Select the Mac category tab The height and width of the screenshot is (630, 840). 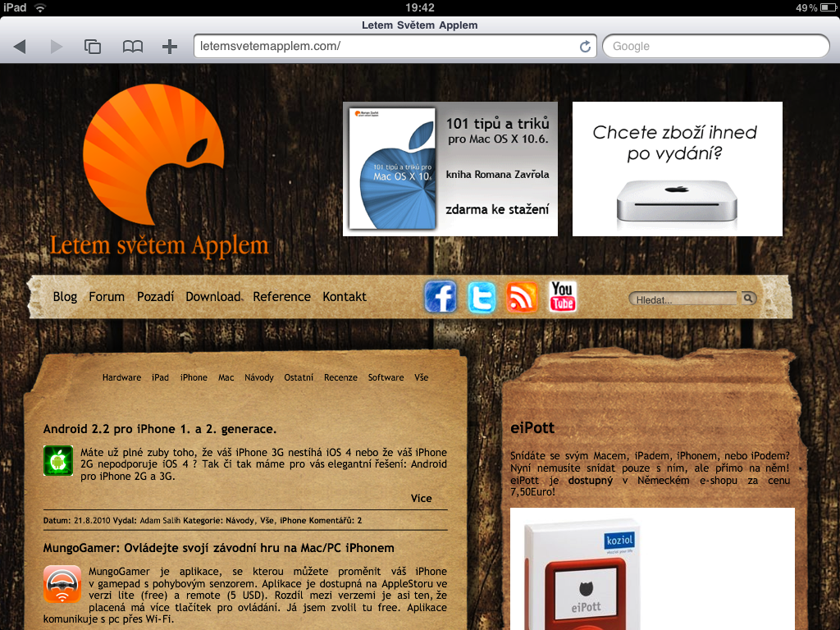[x=226, y=377]
